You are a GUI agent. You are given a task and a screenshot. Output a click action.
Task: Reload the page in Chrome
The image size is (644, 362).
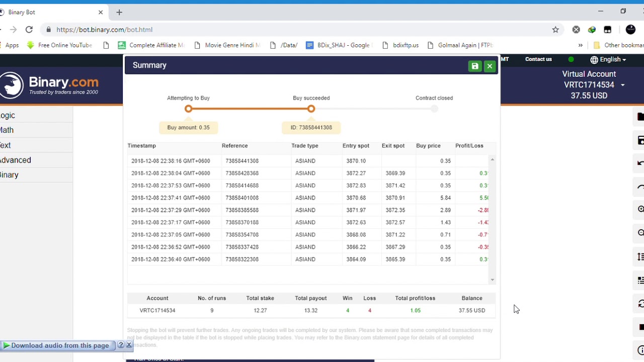coord(29,30)
